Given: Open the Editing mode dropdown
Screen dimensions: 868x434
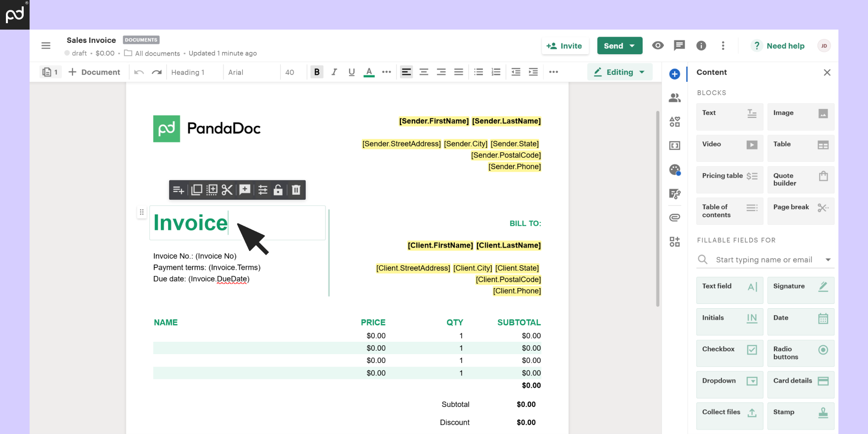Looking at the screenshot, I should pos(619,72).
